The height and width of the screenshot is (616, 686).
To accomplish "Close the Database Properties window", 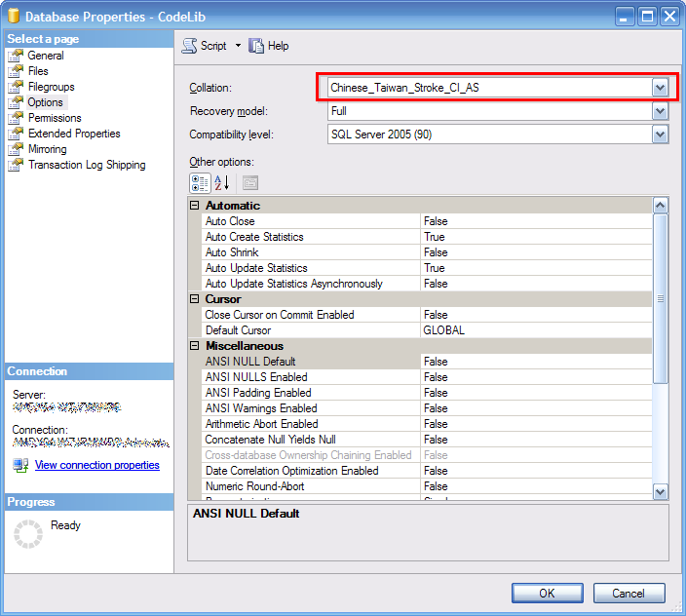I will point(669,17).
